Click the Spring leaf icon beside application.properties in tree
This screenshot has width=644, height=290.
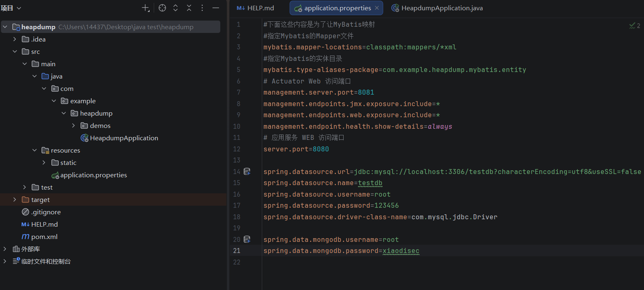coord(55,175)
